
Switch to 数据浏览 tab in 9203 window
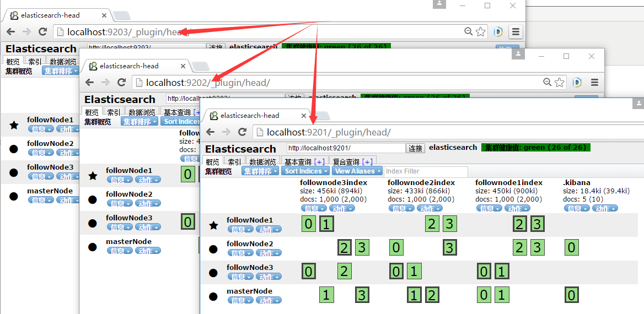[x=63, y=62]
